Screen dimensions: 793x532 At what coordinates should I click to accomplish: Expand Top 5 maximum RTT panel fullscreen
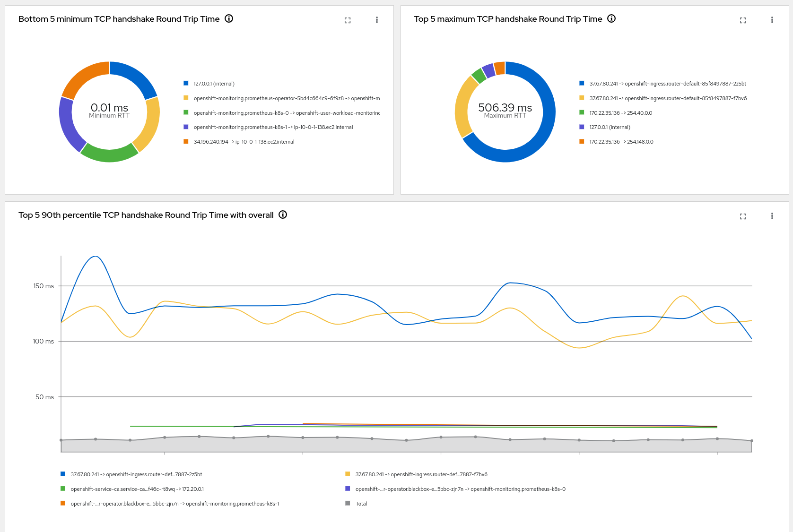[743, 20]
